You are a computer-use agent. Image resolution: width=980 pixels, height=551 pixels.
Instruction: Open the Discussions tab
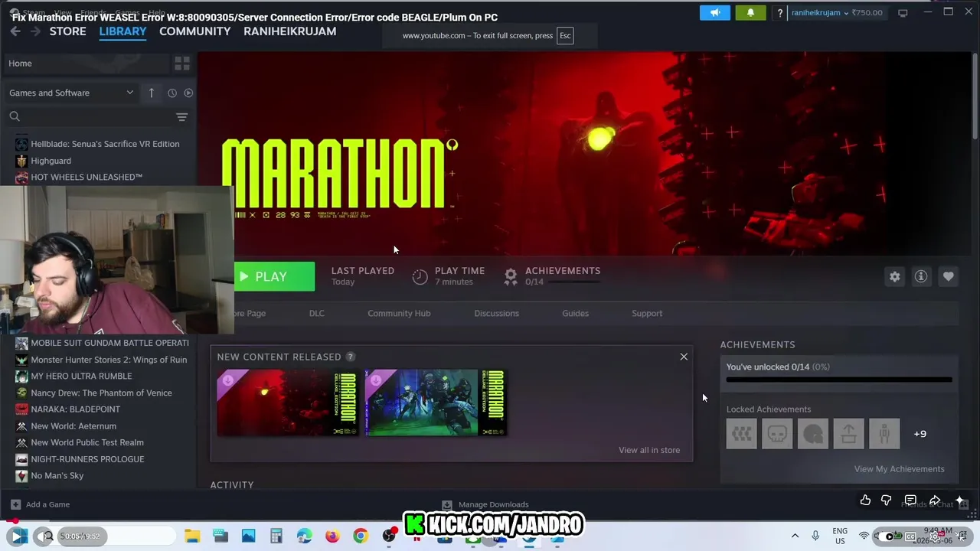point(496,313)
